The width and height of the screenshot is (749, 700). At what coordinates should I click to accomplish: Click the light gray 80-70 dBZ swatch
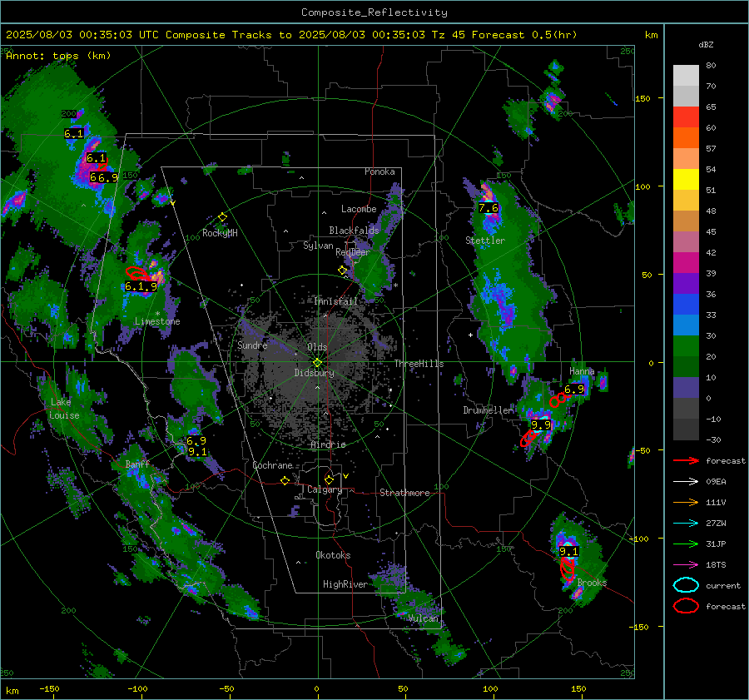coord(686,76)
